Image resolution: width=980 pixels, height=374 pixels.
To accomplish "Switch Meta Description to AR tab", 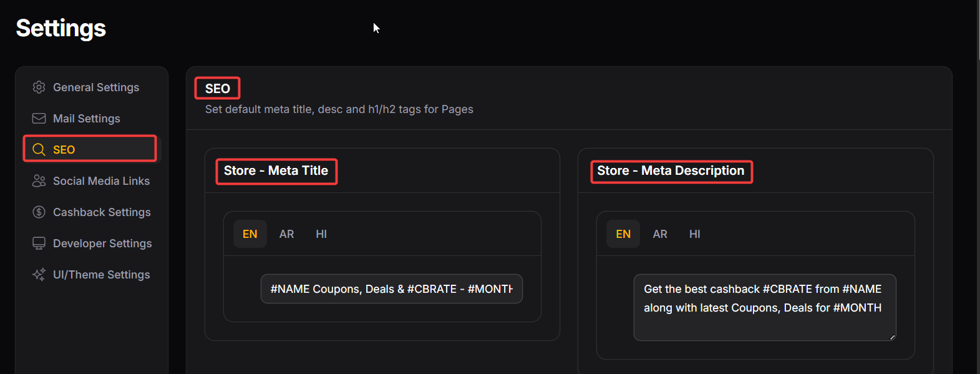I will tap(660, 234).
